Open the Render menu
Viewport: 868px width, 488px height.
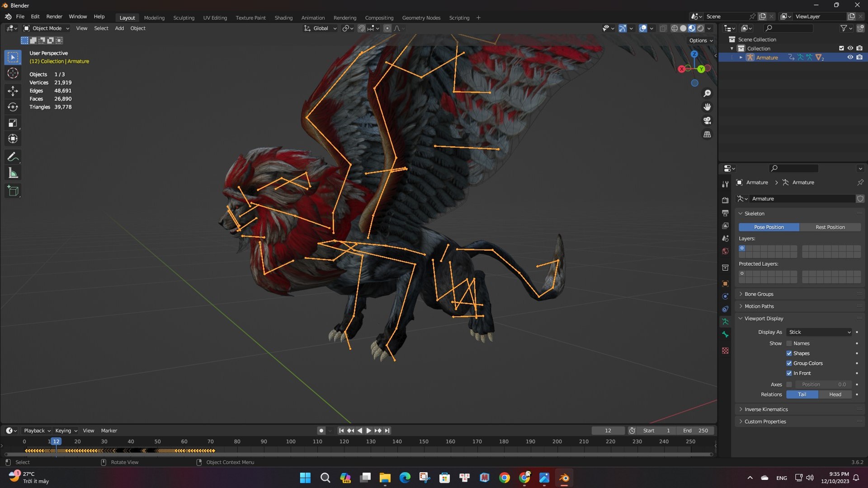[54, 17]
